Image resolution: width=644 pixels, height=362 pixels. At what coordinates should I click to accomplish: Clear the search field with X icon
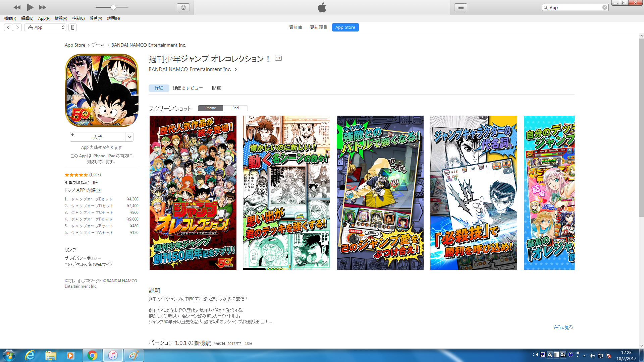tap(604, 7)
